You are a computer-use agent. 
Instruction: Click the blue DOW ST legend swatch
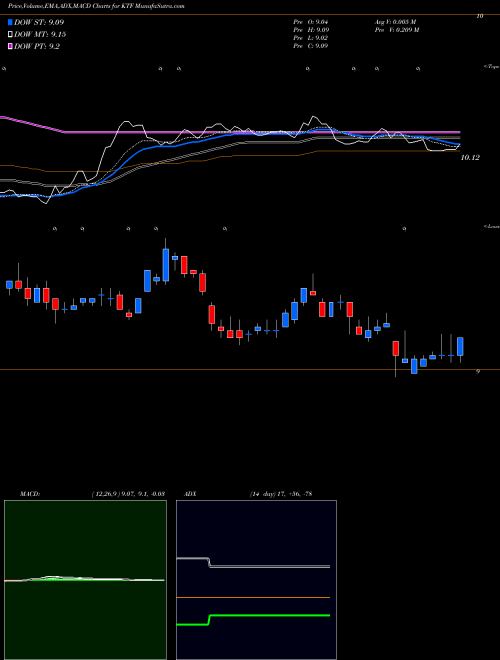pyautogui.click(x=10, y=22)
